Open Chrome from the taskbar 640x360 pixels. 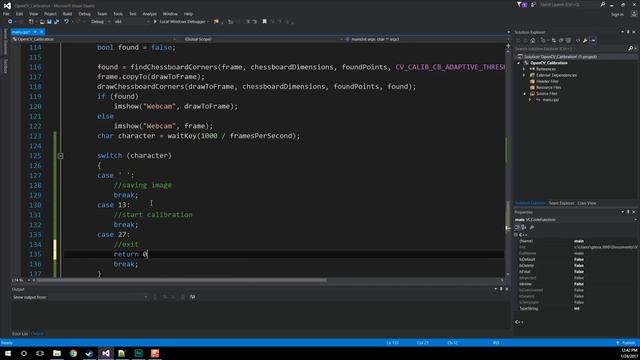73,353
